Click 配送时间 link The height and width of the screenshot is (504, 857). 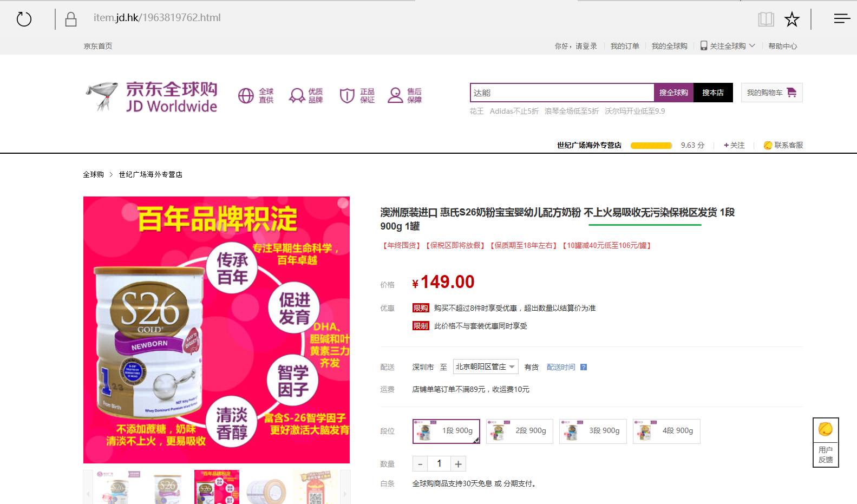coord(561,367)
